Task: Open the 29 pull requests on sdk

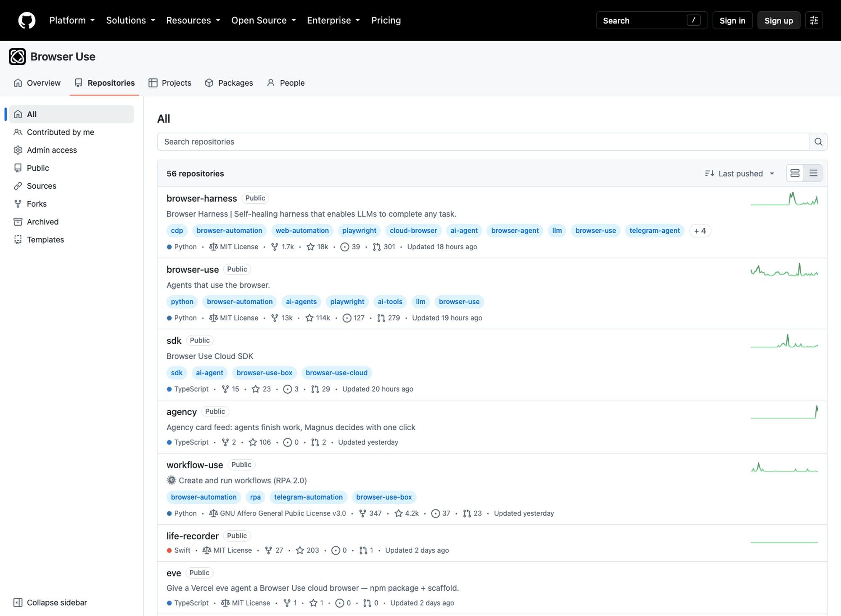Action: [320, 389]
